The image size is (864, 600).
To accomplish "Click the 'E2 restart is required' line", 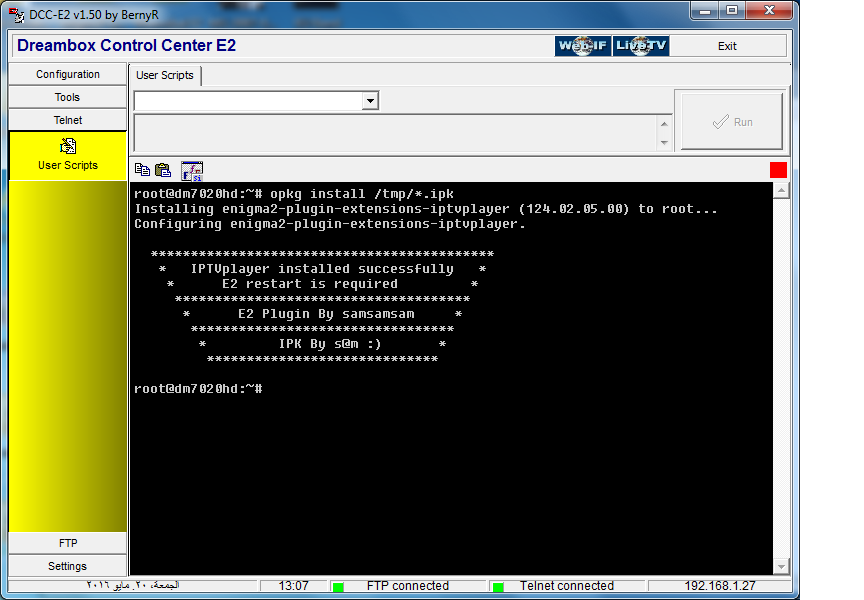I will tap(310, 284).
